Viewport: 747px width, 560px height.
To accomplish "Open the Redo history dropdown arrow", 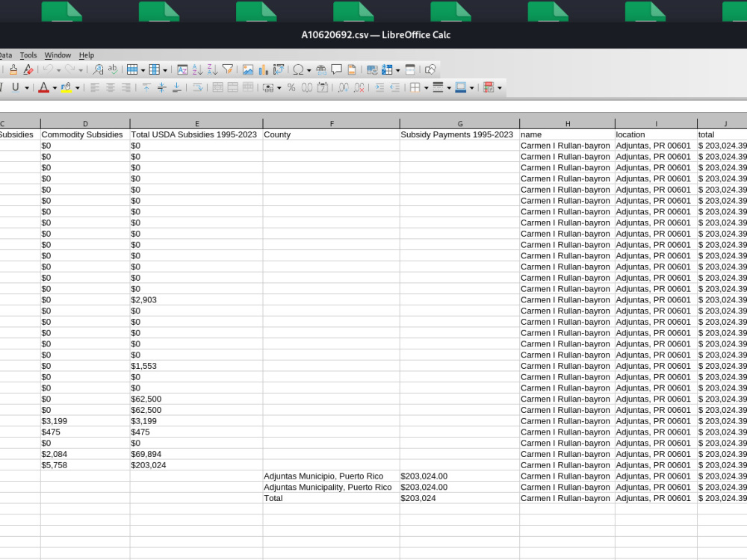I will coord(81,70).
